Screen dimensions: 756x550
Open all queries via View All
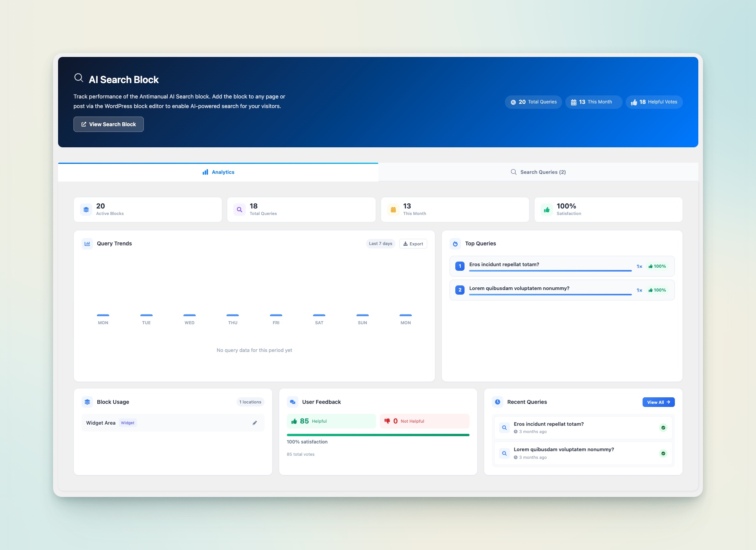coord(658,402)
